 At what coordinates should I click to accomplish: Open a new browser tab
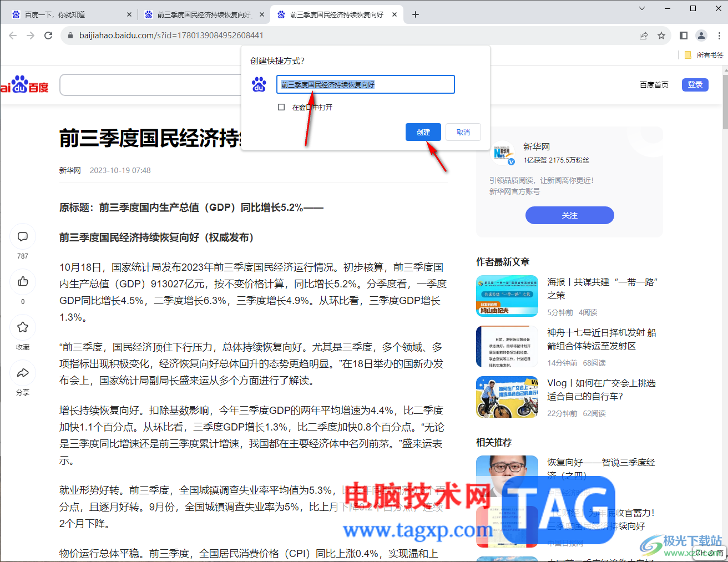416,14
